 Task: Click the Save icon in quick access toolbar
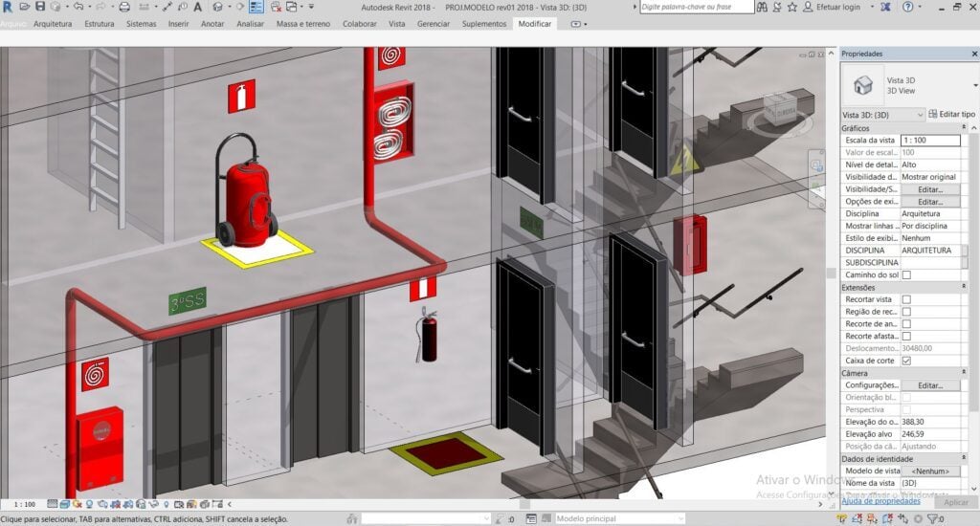(40, 7)
